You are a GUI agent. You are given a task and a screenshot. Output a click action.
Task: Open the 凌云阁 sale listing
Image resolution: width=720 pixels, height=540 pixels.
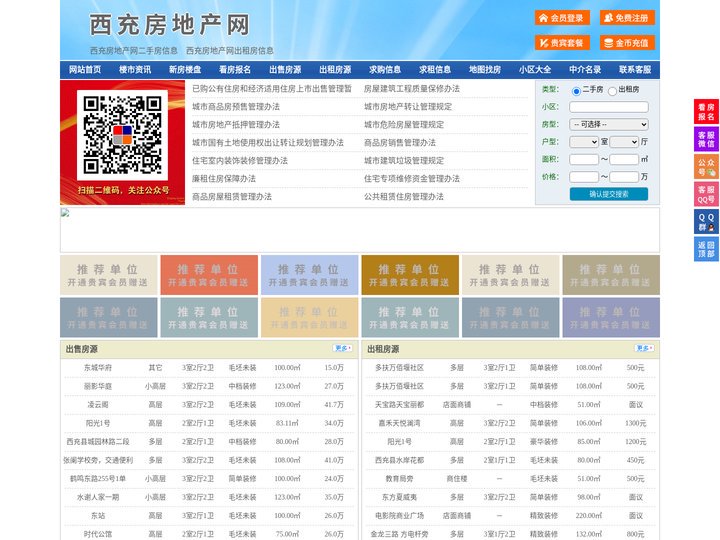(x=98, y=405)
